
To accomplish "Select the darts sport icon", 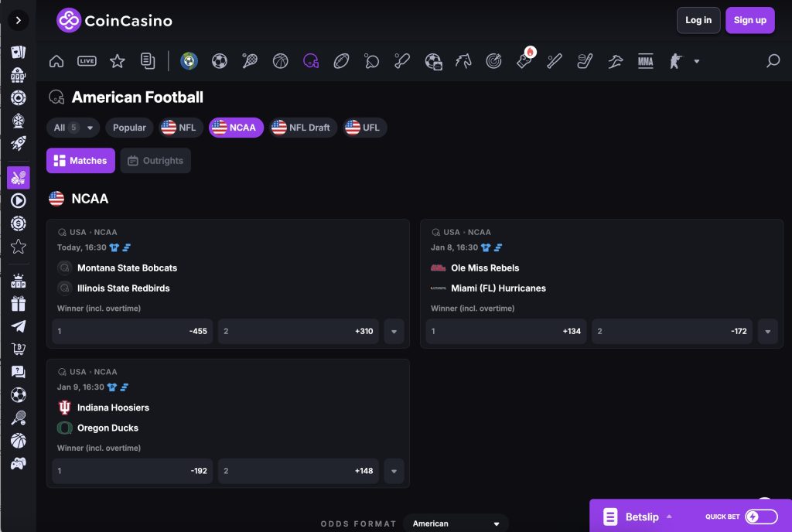I will point(493,61).
